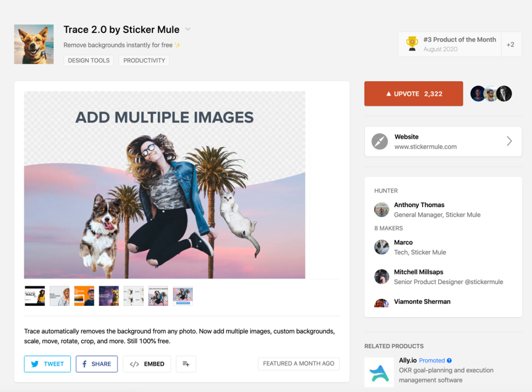532x392 pixels.
Task: Click the Trace 2.0 dog logo image
Action: coord(34,44)
